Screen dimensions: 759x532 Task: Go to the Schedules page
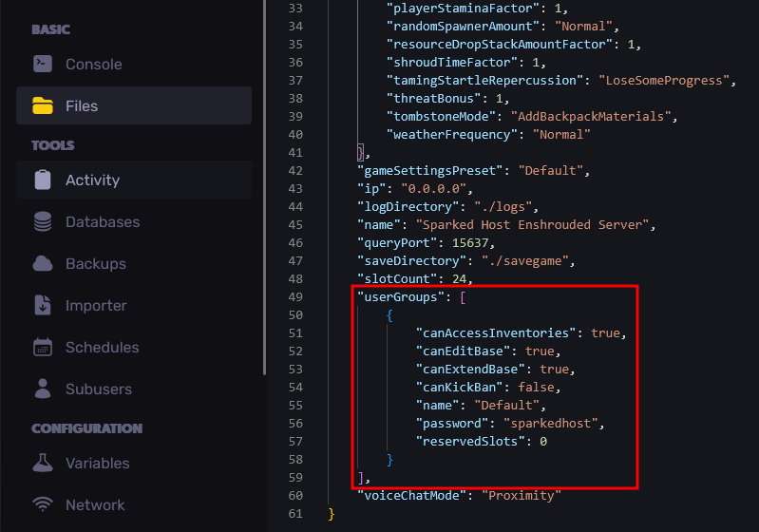pyautogui.click(x=134, y=347)
